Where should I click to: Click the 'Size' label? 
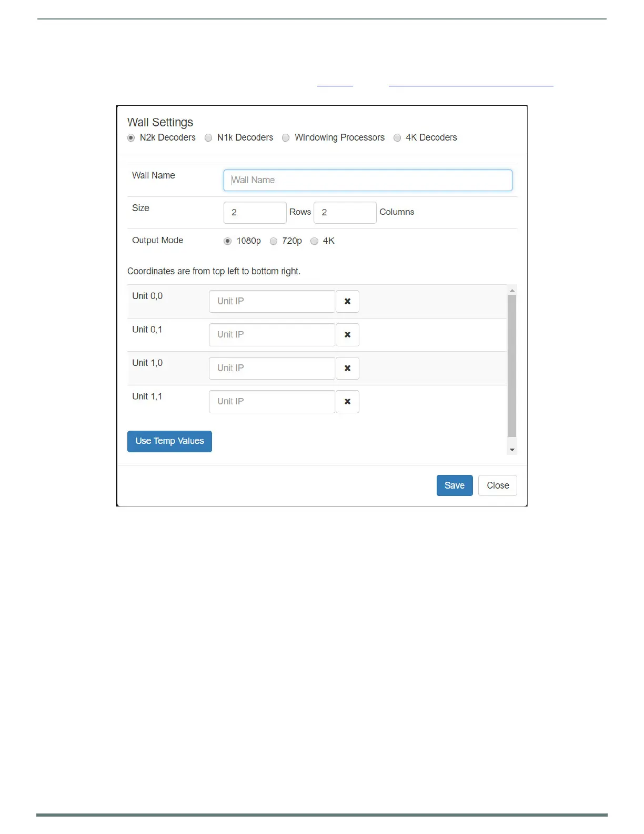point(140,208)
